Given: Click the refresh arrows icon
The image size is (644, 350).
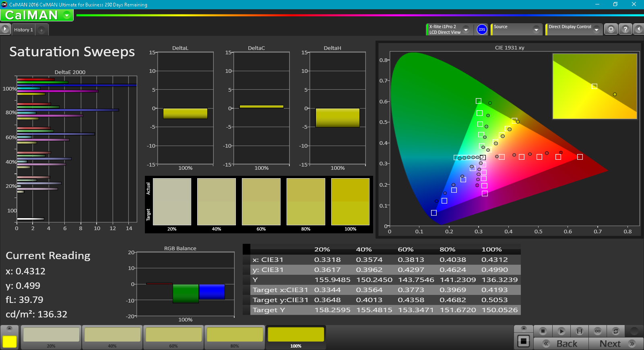Looking at the screenshot, I should click(615, 331).
